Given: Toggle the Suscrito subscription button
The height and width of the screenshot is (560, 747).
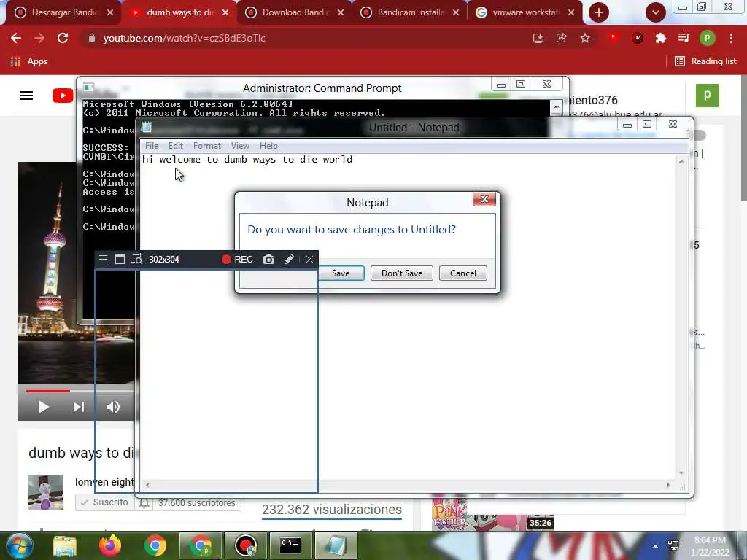Looking at the screenshot, I should [x=105, y=502].
